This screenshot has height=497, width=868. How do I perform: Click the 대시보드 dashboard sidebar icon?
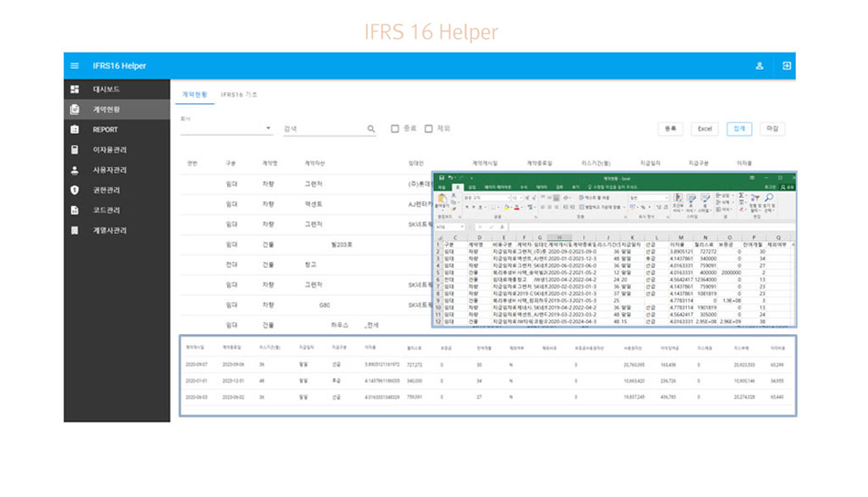pyautogui.click(x=75, y=89)
